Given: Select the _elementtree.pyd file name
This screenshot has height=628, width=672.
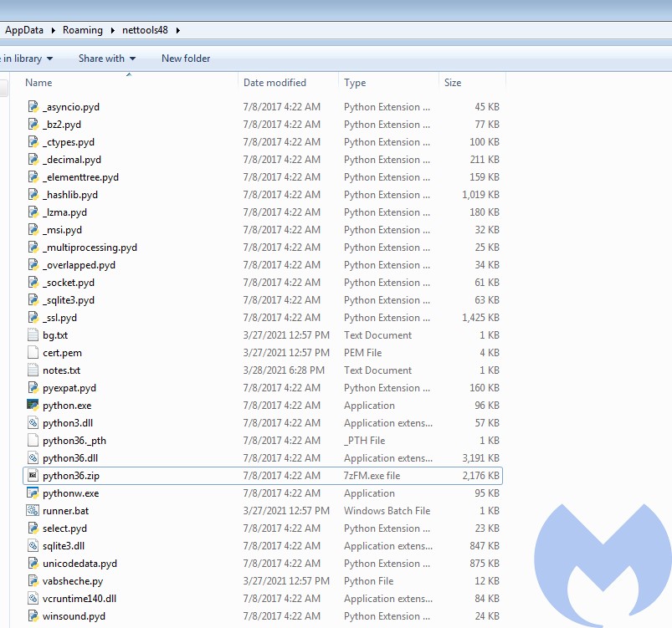Looking at the screenshot, I should (x=80, y=177).
